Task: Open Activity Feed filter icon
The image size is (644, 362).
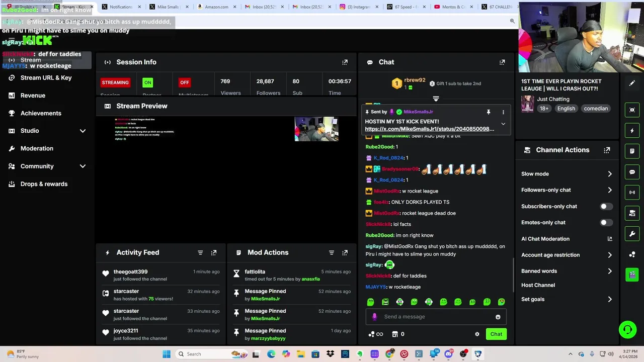Action: [x=200, y=252]
